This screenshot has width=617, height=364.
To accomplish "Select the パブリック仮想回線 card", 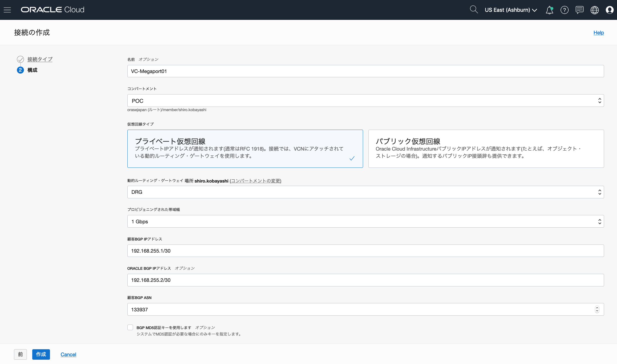I will 486,149.
